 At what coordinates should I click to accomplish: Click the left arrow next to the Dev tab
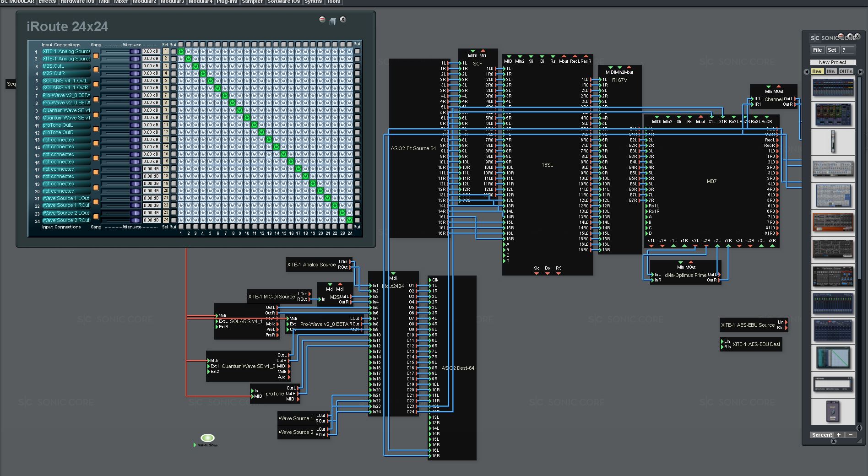click(807, 71)
